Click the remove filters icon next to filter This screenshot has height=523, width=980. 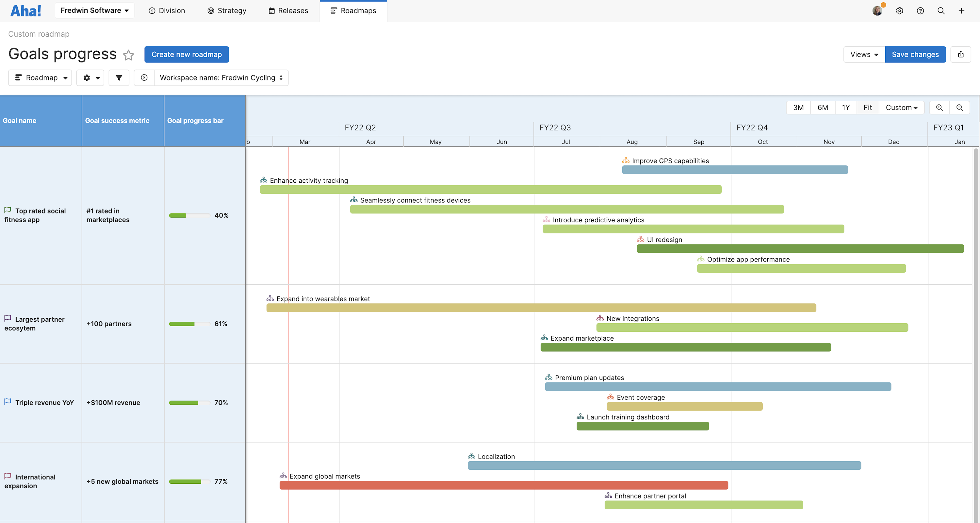tap(144, 78)
